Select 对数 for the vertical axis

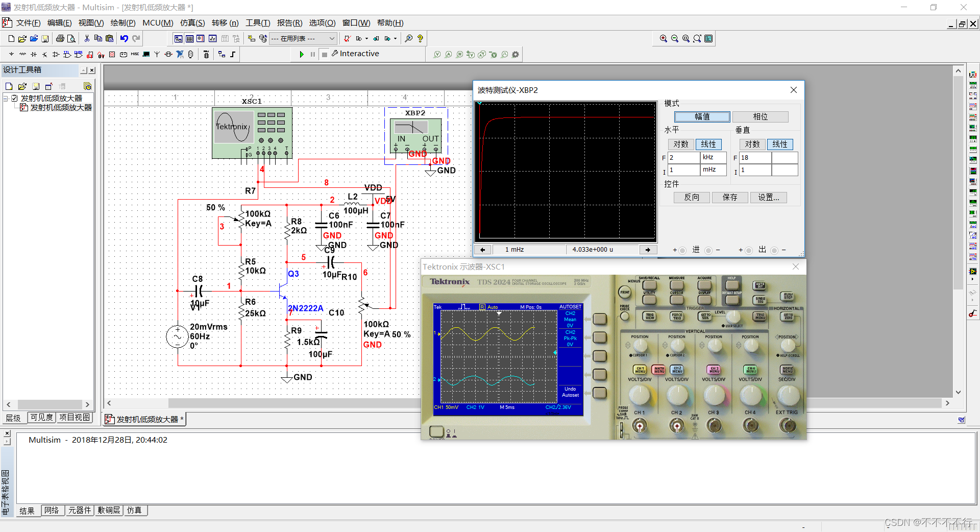752,144
